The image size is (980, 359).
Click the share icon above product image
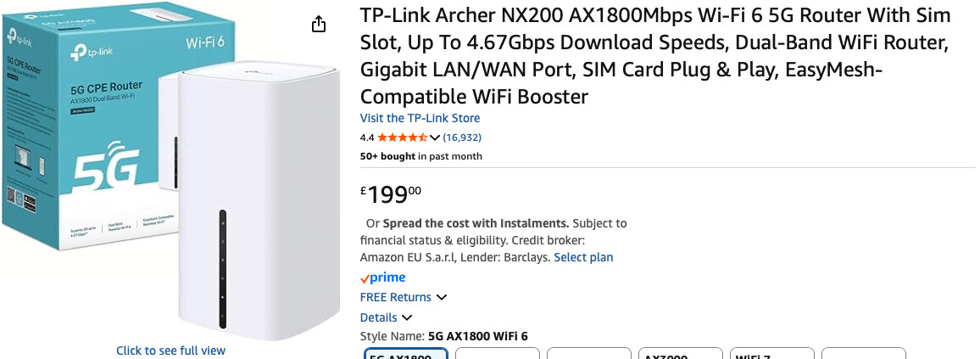coord(319,24)
